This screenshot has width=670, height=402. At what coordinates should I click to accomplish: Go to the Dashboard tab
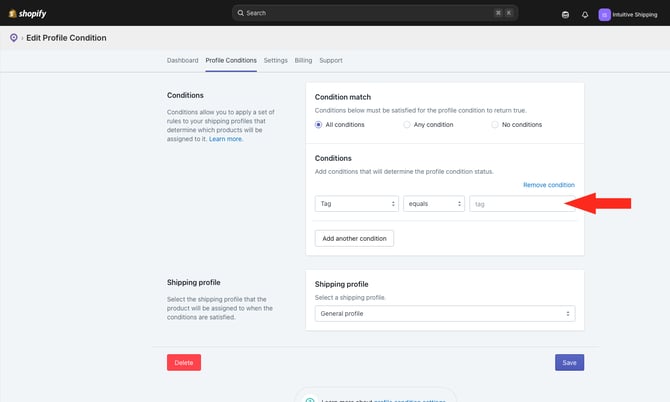click(x=182, y=60)
